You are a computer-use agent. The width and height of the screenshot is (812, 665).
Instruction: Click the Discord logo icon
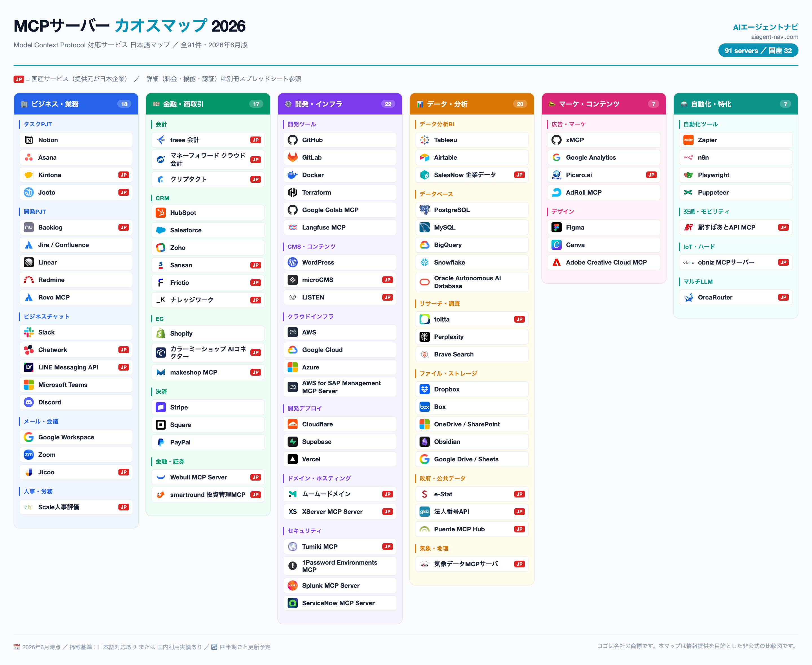pos(29,402)
